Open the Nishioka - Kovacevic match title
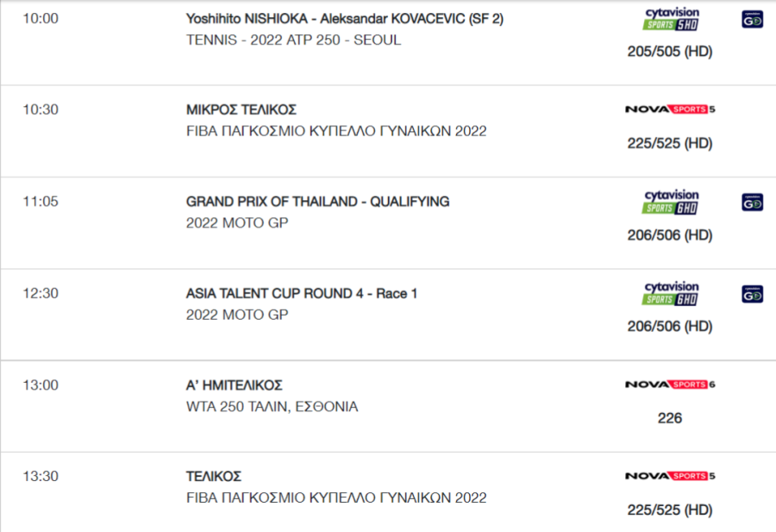Viewport: 776px width, 532px height. [344, 19]
